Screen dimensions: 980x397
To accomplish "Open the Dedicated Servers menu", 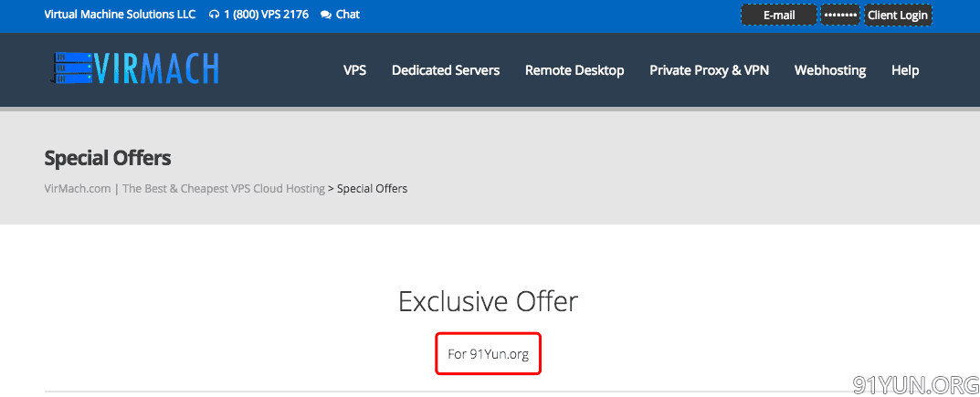I will (446, 70).
